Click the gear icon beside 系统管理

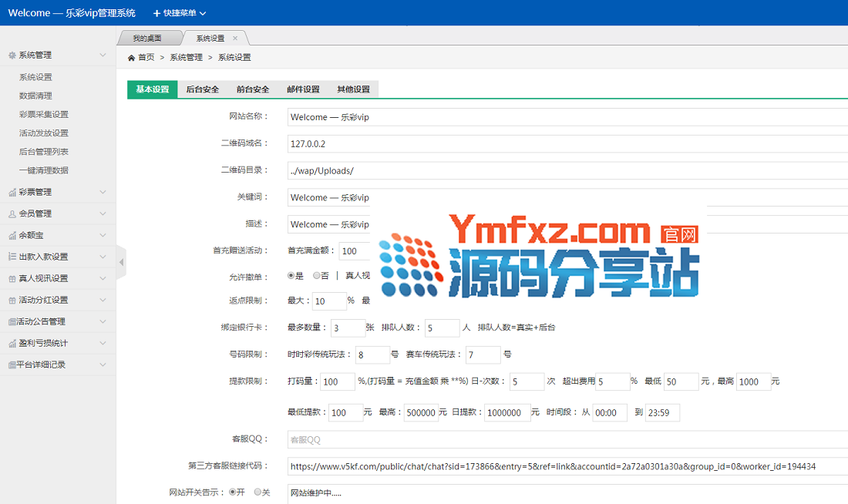click(x=12, y=55)
